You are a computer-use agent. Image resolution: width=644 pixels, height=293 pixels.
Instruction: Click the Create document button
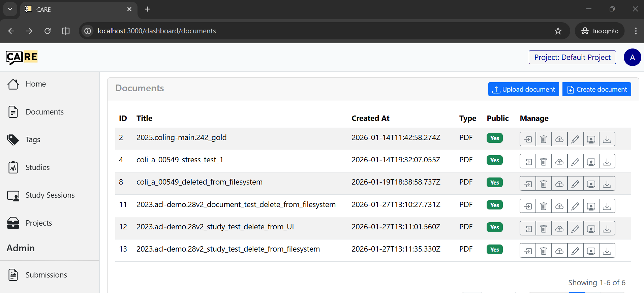[x=596, y=89]
